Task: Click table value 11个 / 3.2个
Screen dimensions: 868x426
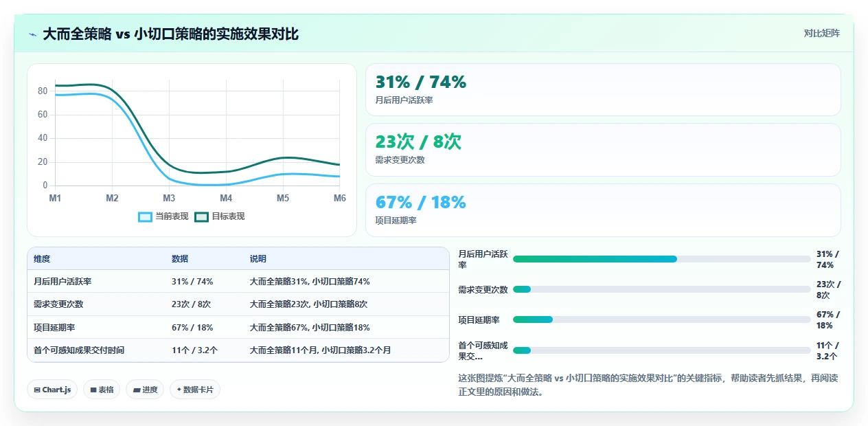Action: point(195,350)
